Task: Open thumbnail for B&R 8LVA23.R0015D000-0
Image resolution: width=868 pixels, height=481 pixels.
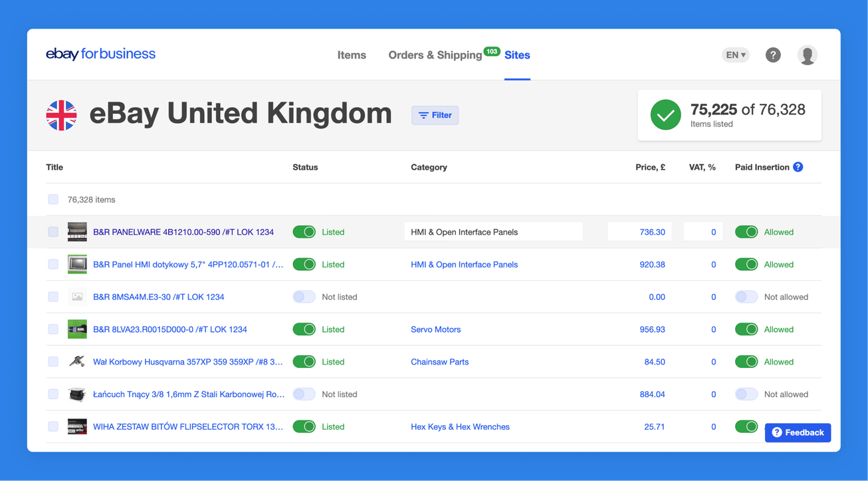Action: [77, 329]
